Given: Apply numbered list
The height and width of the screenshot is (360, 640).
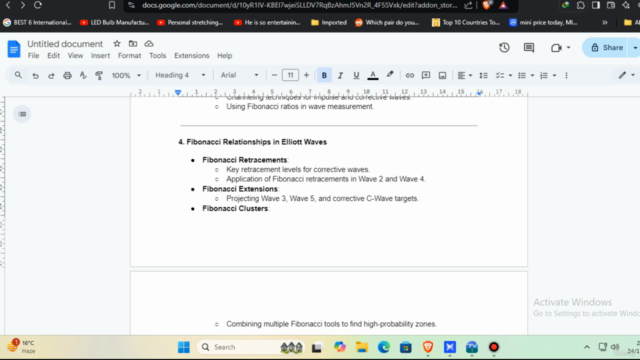Looking at the screenshot, I should [x=544, y=76].
